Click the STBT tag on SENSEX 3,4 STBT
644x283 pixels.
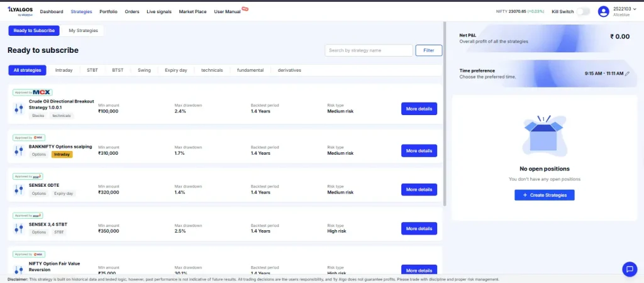(x=58, y=232)
